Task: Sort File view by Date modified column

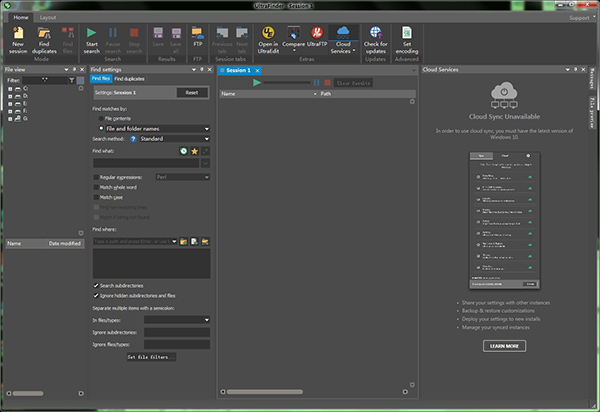Action: coord(64,243)
